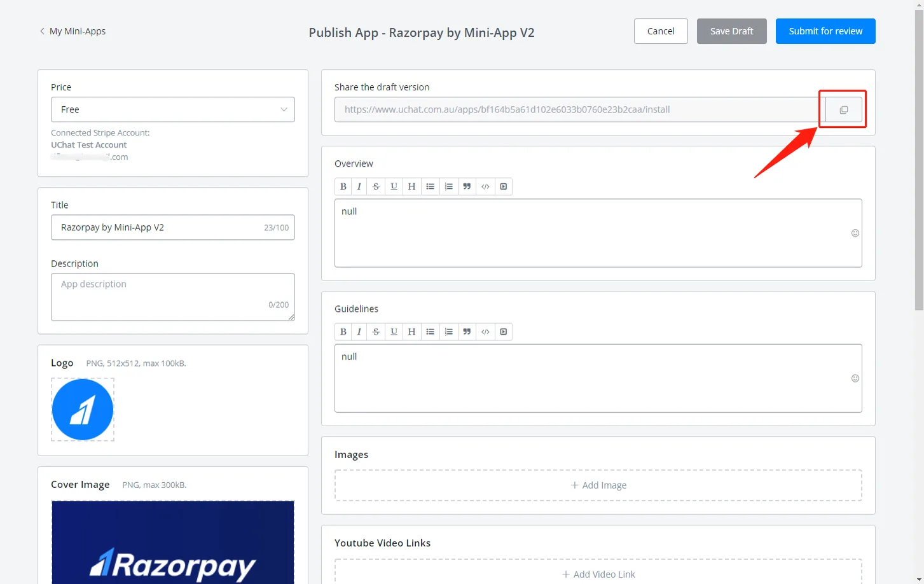Copy the draft version share link
This screenshot has width=924, height=584.
(x=843, y=109)
